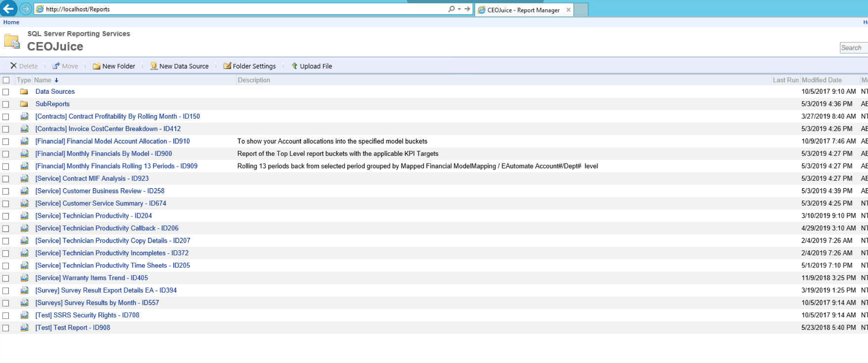The height and width of the screenshot is (363, 868).
Task: Click New Data Source in toolbar
Action: pos(179,66)
